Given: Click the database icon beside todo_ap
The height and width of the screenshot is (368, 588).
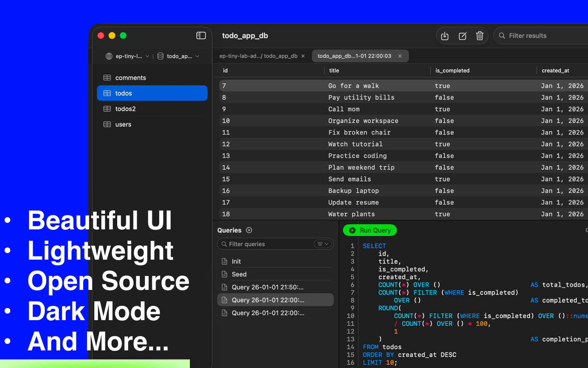Looking at the screenshot, I should 161,56.
